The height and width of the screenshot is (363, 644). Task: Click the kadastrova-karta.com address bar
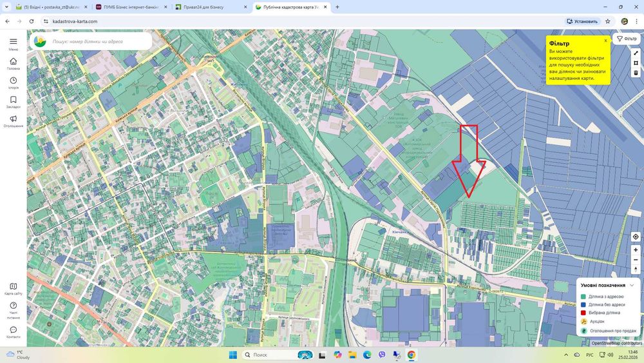75,21
